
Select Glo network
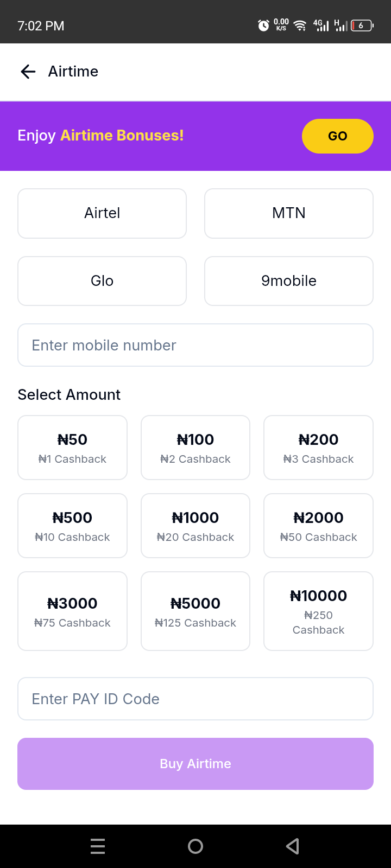pos(102,281)
